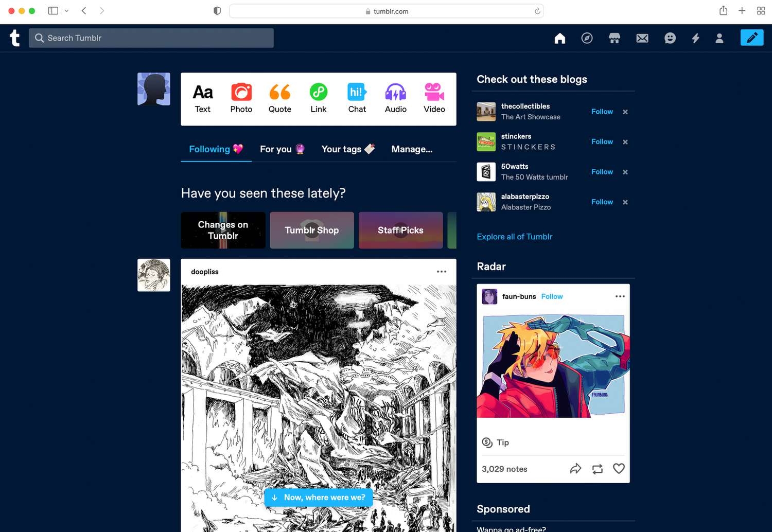Go to the Tumblr home feed

click(x=559, y=38)
